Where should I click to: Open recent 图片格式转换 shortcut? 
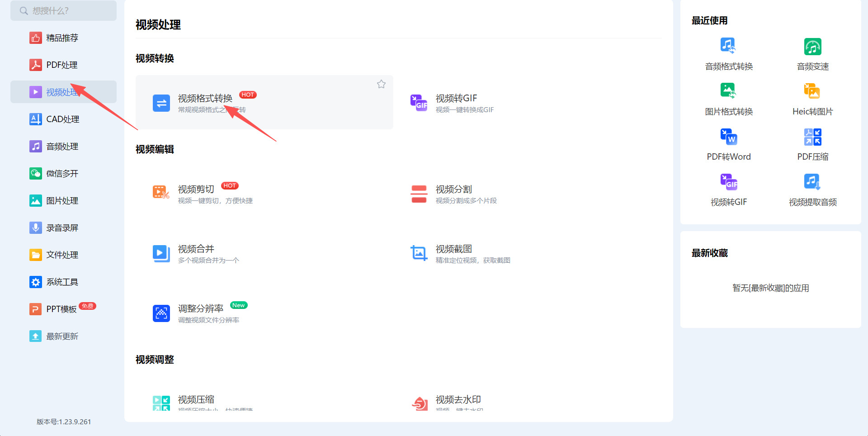[729, 100]
